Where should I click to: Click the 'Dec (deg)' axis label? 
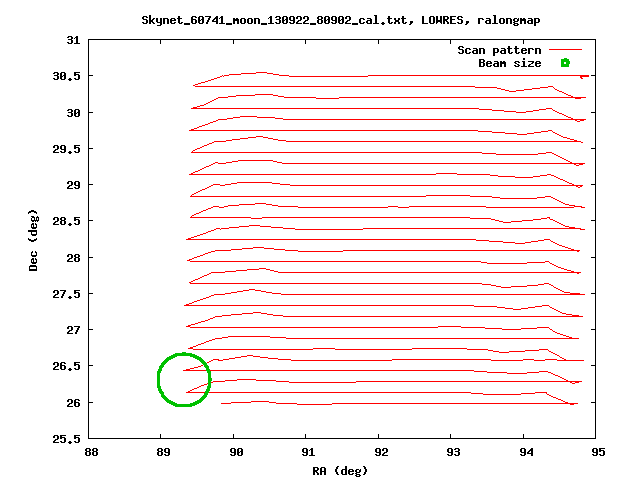(33, 240)
